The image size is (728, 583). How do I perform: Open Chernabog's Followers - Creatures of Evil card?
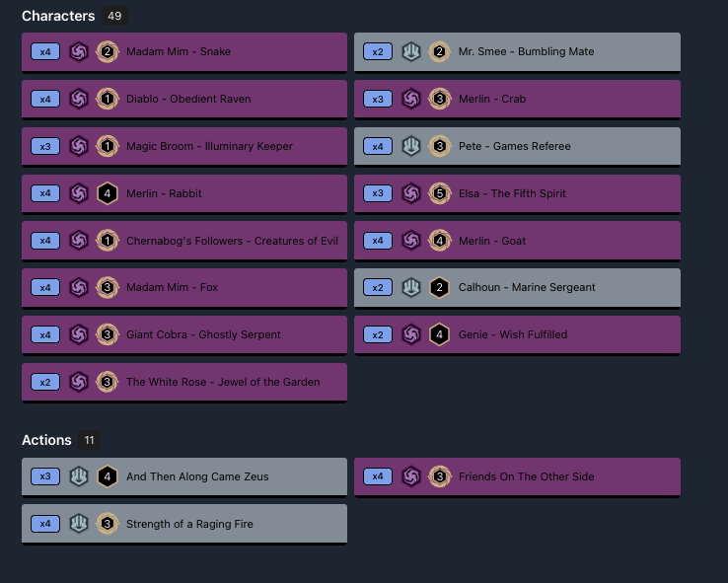pos(232,241)
